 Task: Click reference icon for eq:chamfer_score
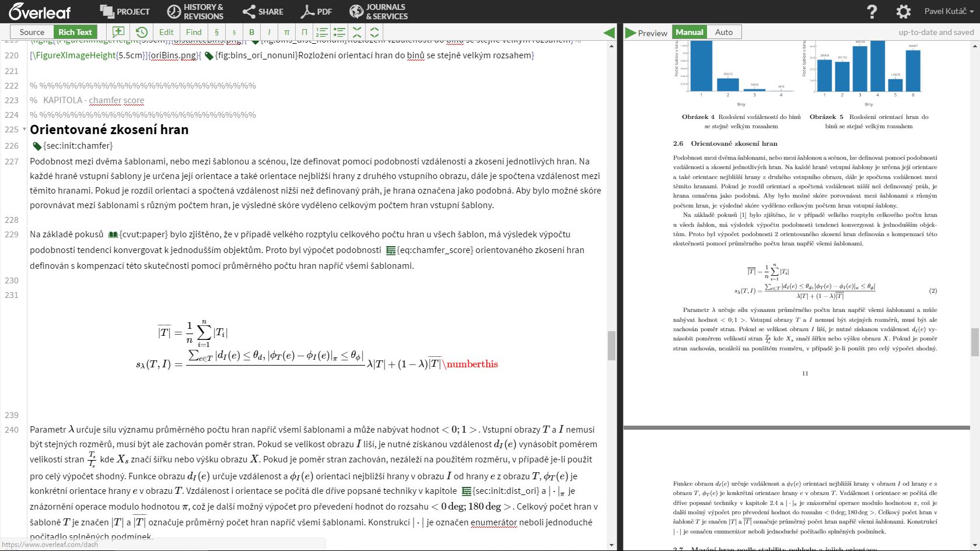(x=391, y=250)
